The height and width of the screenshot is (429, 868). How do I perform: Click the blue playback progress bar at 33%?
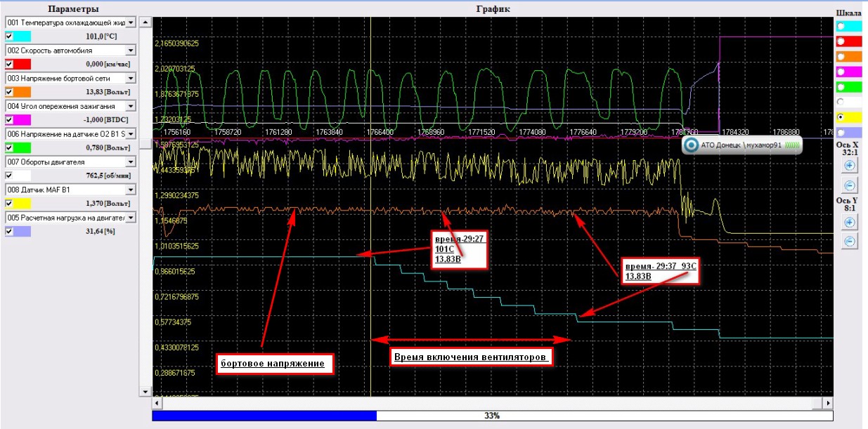click(x=264, y=416)
